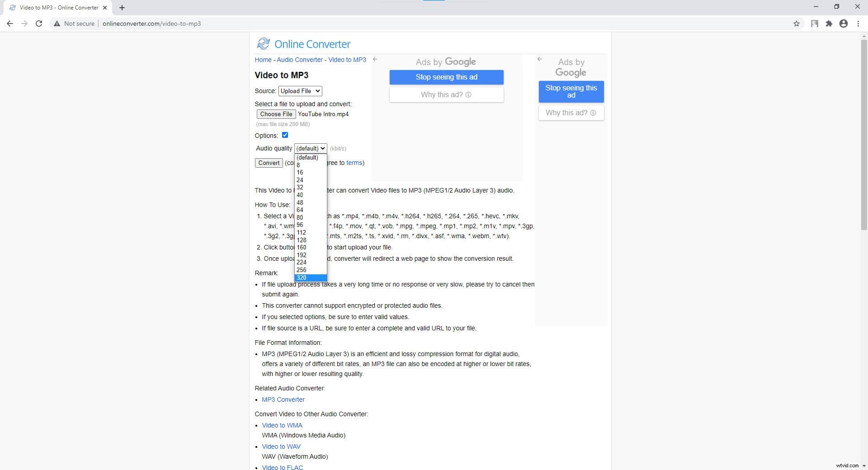Click the browser forward arrow
Viewport: 868px width, 470px height.
point(24,23)
